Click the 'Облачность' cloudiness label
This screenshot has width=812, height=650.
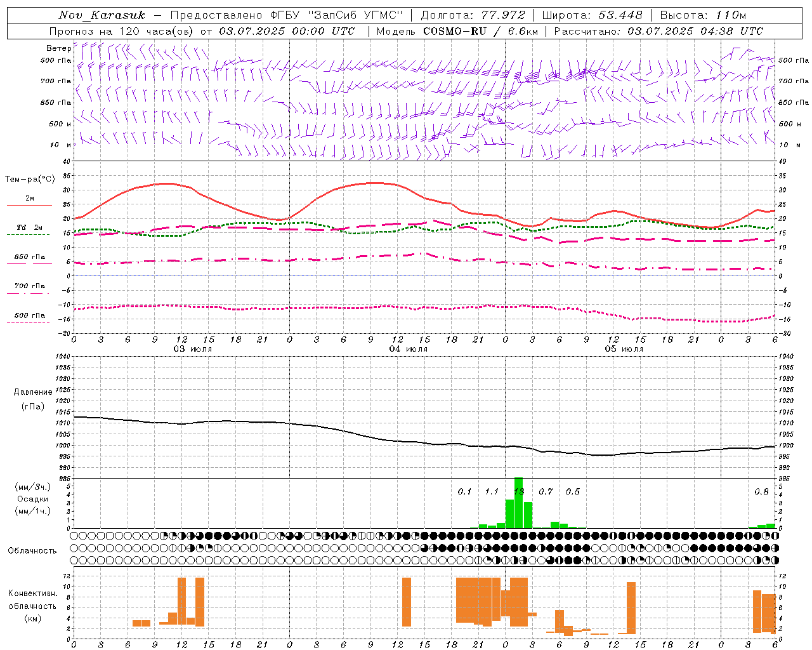click(x=32, y=550)
